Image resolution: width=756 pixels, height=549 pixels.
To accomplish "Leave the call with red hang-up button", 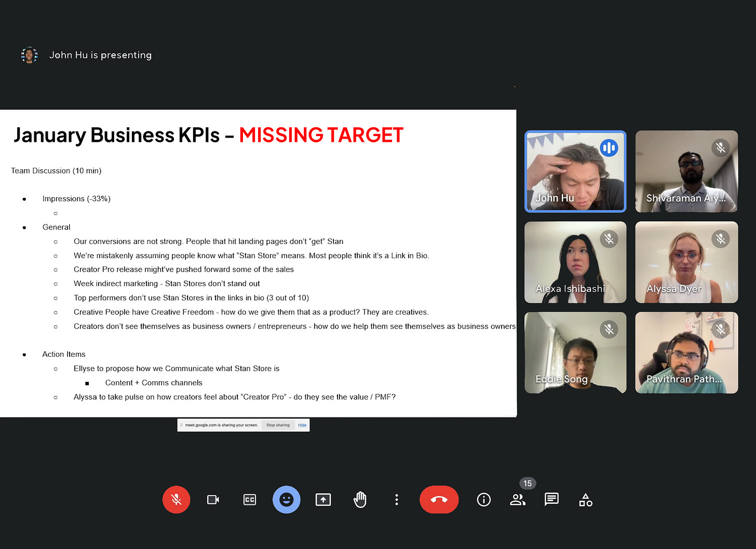I will tap(439, 500).
